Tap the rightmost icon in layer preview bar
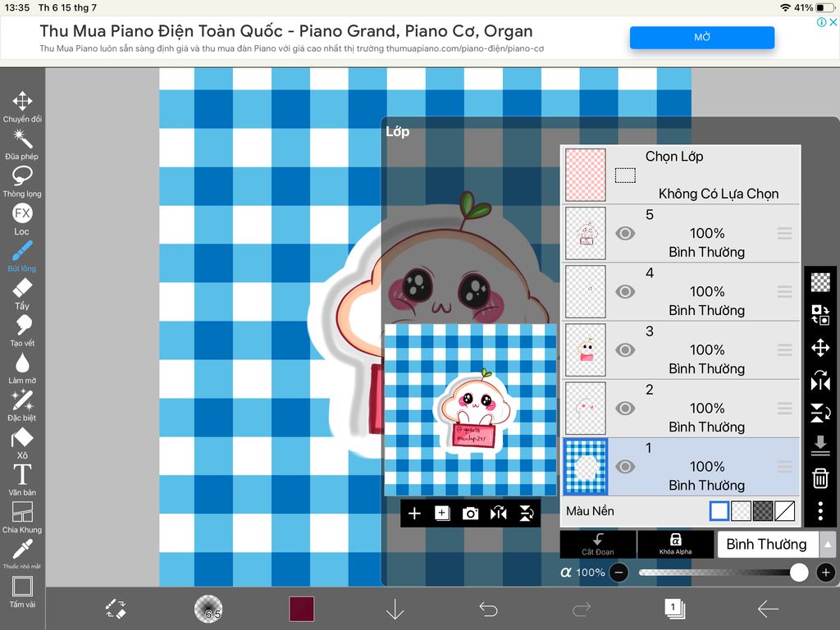840x630 pixels. (x=527, y=514)
